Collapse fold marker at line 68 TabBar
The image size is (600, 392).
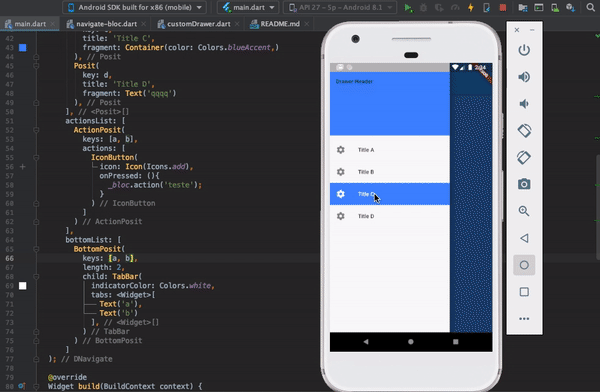[x=36, y=276]
